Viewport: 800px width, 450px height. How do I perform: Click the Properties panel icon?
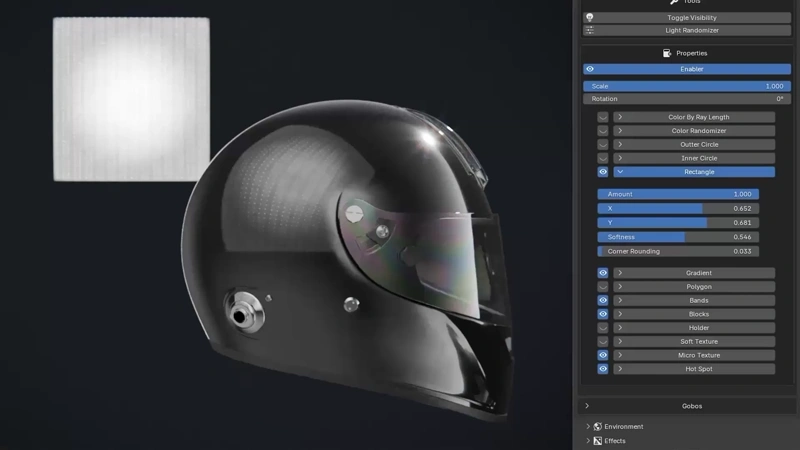(667, 53)
